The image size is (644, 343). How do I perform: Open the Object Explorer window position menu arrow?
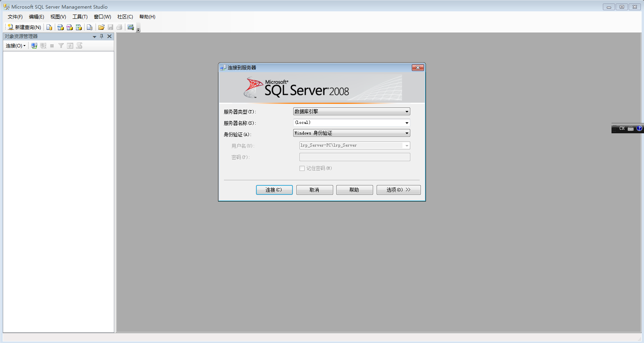point(94,36)
